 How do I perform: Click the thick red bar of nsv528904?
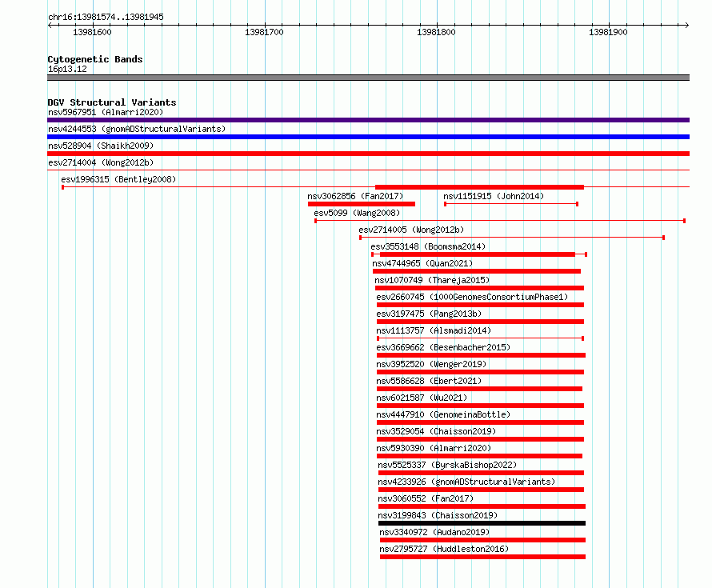coord(368,154)
